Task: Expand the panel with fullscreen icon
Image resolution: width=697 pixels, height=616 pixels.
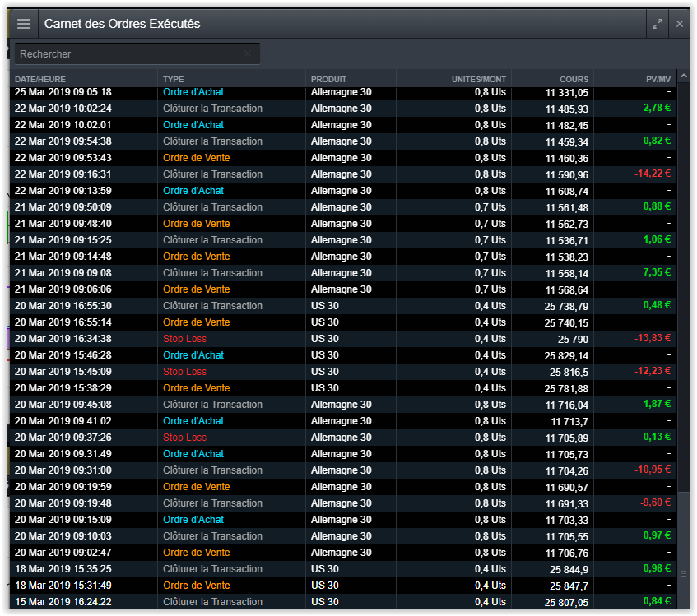Action: 657,24
